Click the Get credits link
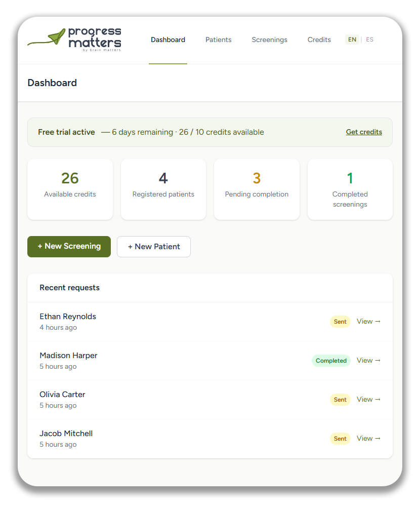The height and width of the screenshot is (505, 420). (364, 132)
